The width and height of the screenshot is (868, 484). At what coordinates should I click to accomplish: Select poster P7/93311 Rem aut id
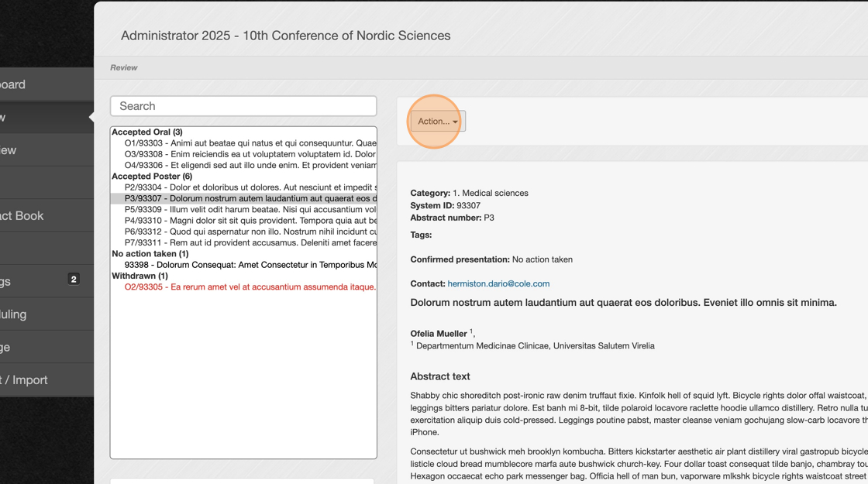(250, 242)
